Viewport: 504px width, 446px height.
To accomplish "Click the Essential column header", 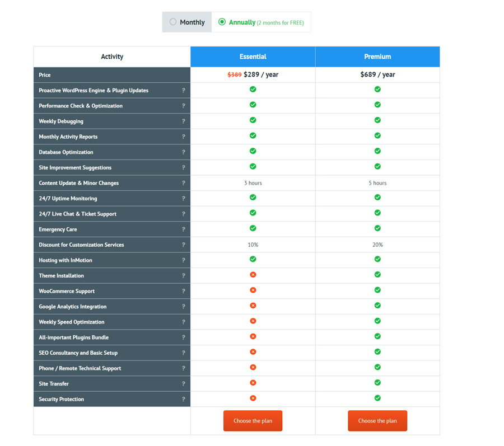I will point(253,57).
